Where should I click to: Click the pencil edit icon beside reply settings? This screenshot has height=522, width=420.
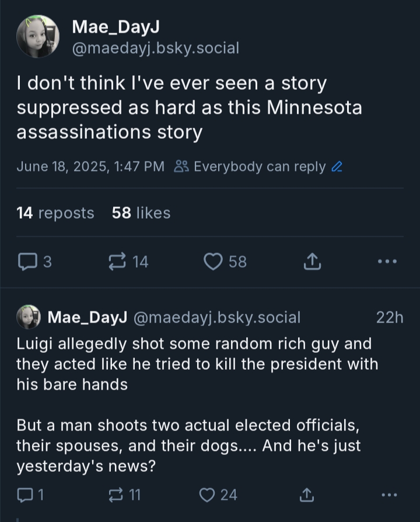337,167
